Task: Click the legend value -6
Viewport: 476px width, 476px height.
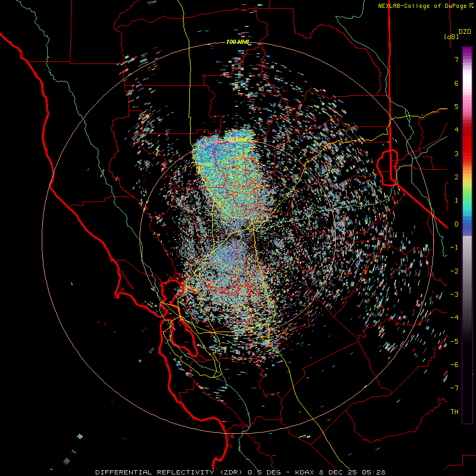Action: pyautogui.click(x=454, y=365)
